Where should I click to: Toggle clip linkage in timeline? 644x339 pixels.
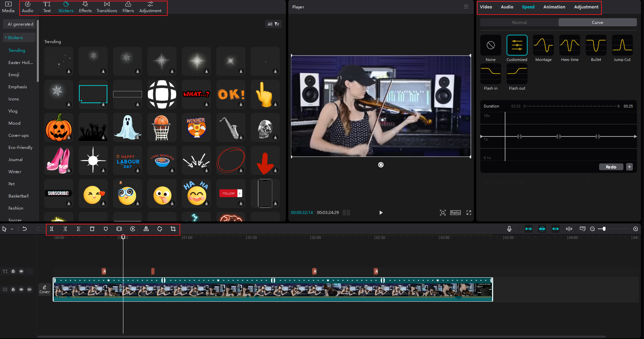[x=555, y=229]
